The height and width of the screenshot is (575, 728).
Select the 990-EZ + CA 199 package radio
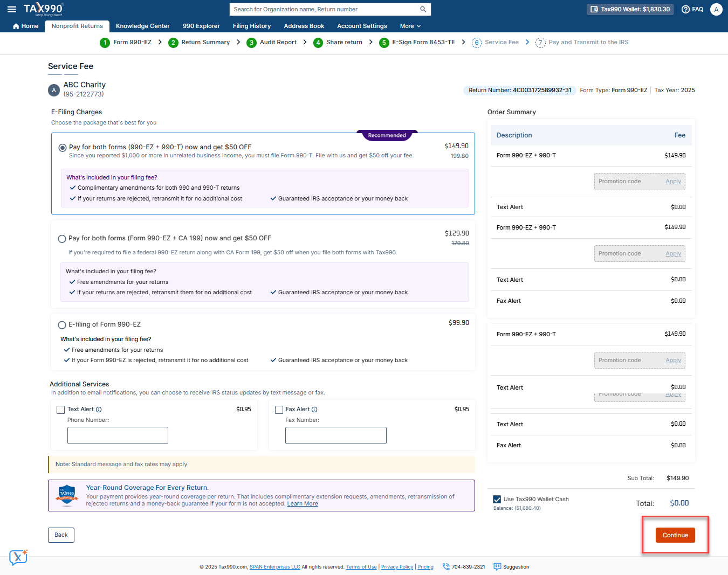point(62,239)
